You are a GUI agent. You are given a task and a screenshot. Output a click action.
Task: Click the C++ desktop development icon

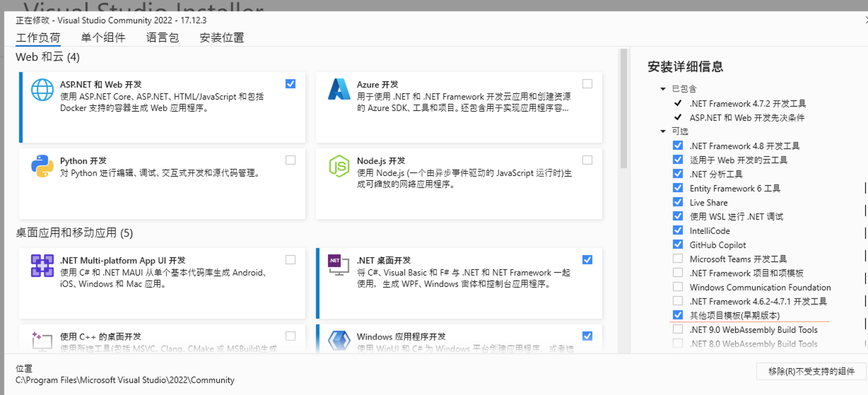pos(42,341)
